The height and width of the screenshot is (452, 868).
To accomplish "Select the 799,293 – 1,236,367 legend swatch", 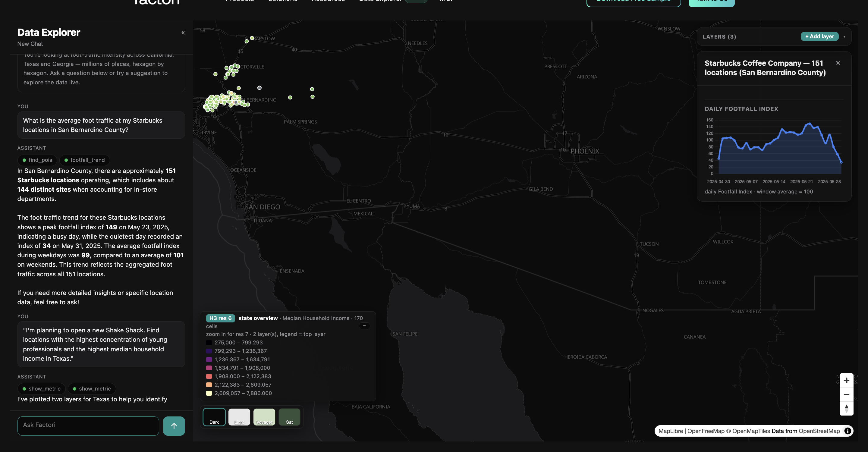I will click(x=209, y=351).
